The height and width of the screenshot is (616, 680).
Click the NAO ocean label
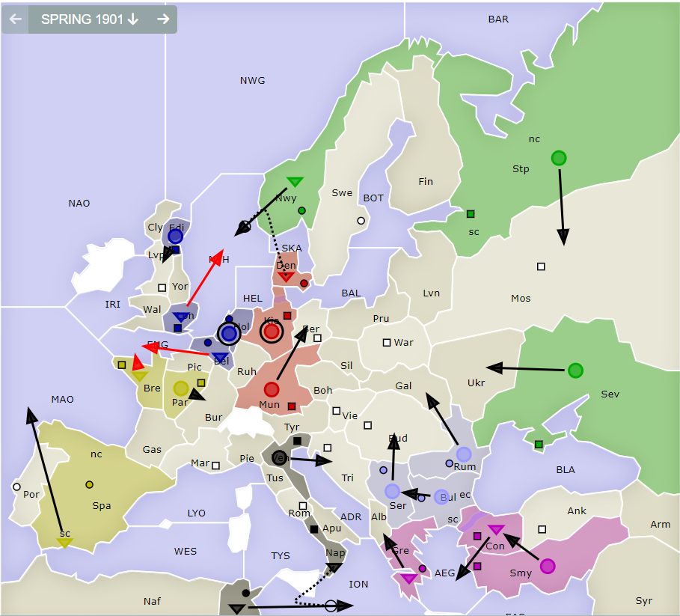79,203
